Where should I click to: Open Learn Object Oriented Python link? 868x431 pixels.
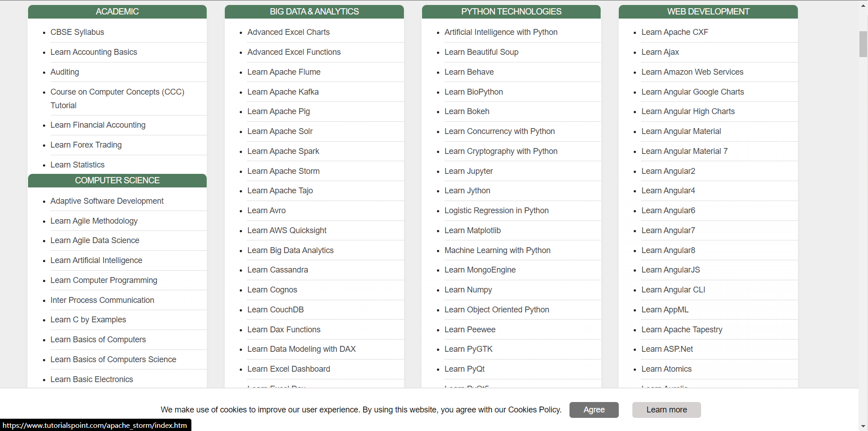coord(497,310)
